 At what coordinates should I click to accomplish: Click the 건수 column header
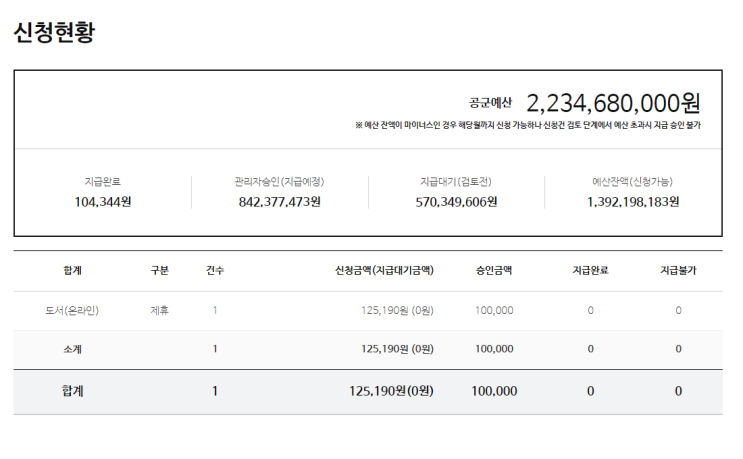pos(215,270)
